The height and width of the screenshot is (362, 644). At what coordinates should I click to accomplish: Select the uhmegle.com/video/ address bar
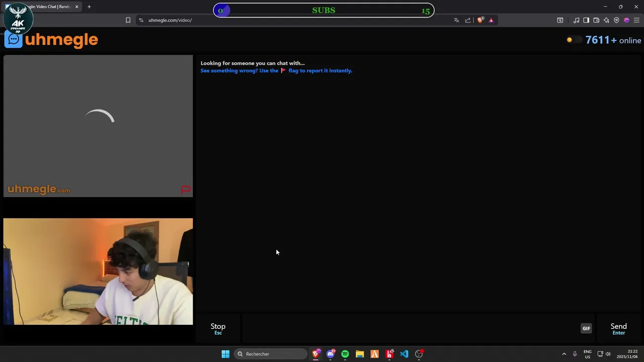170,20
